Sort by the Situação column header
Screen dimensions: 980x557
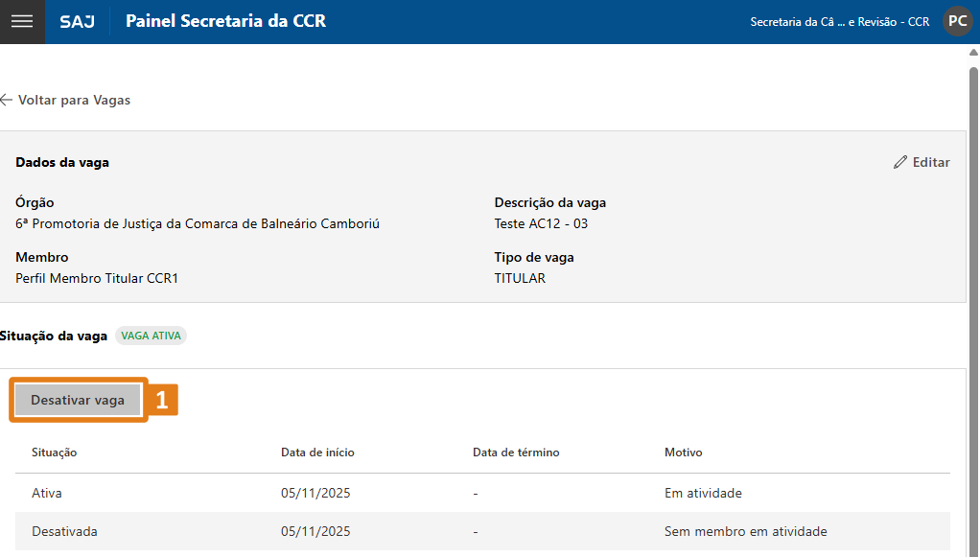[x=54, y=453]
